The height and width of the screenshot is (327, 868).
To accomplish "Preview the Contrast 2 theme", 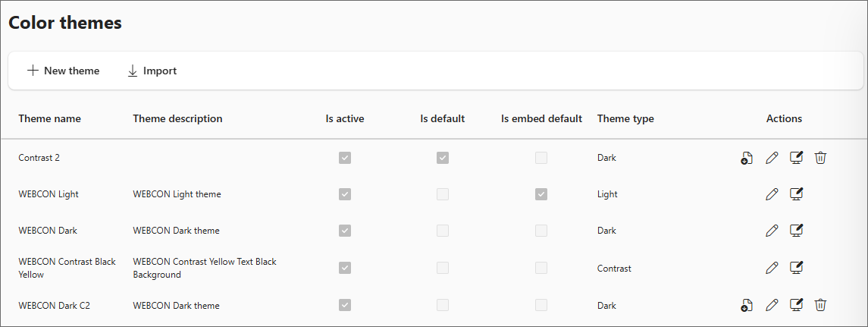I will click(x=796, y=158).
